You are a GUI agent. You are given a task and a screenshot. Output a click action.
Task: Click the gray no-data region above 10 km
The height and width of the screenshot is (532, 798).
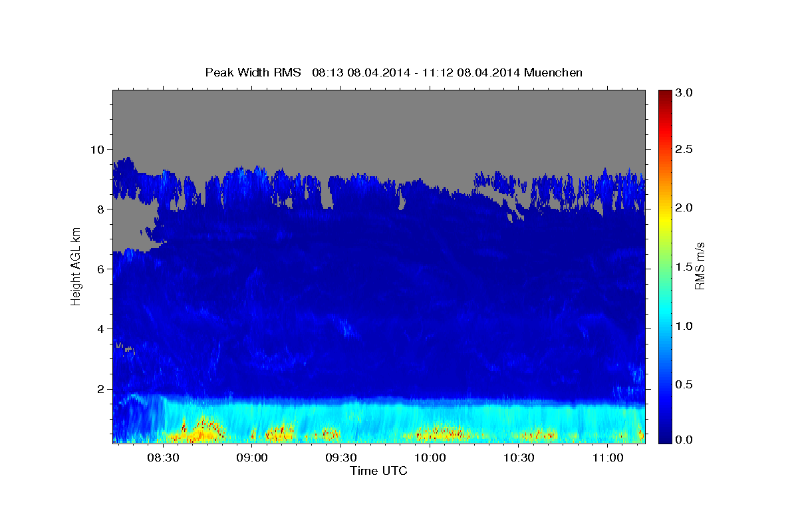click(x=378, y=120)
